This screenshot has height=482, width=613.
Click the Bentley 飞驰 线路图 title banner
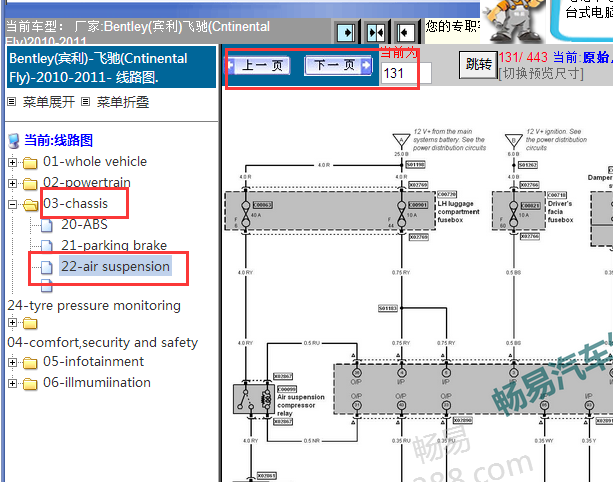coord(111,68)
